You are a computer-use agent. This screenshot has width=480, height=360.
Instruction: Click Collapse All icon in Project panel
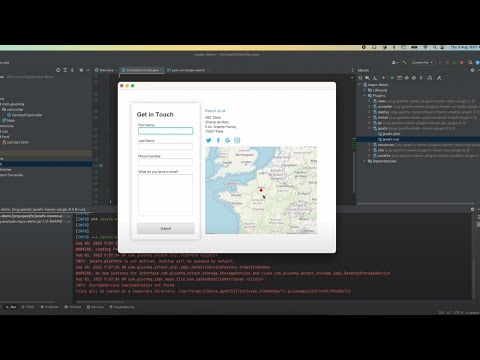click(72, 70)
